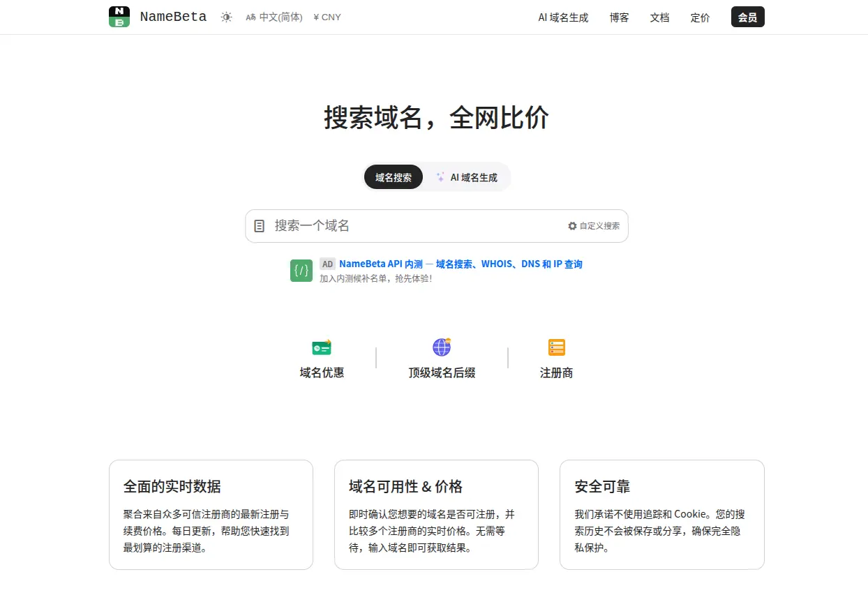Open the 中文(简体) language selector
This screenshot has height=595, width=868.
tap(274, 17)
